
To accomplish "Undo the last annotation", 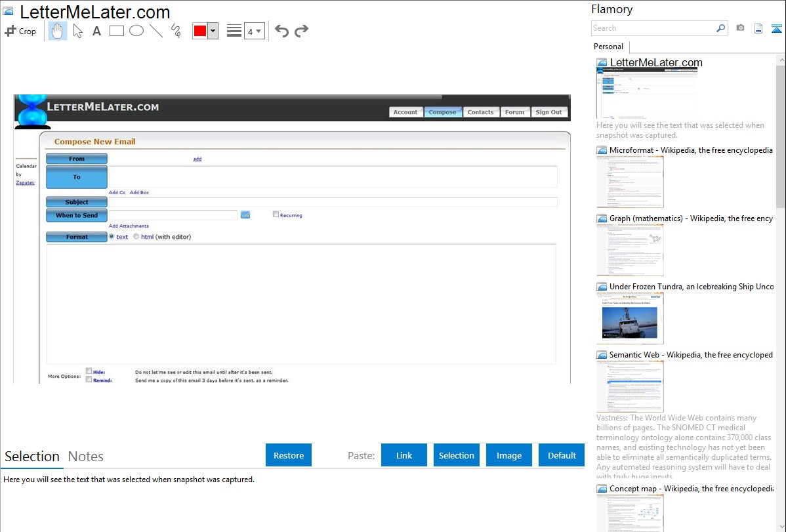I will point(281,31).
